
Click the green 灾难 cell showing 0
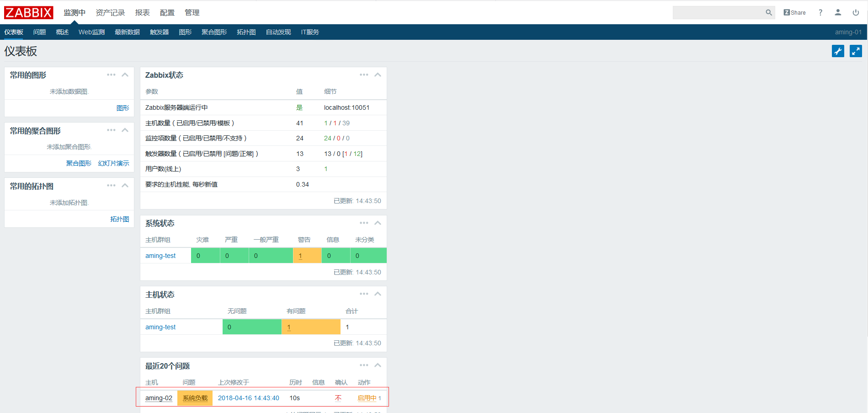pyautogui.click(x=206, y=256)
